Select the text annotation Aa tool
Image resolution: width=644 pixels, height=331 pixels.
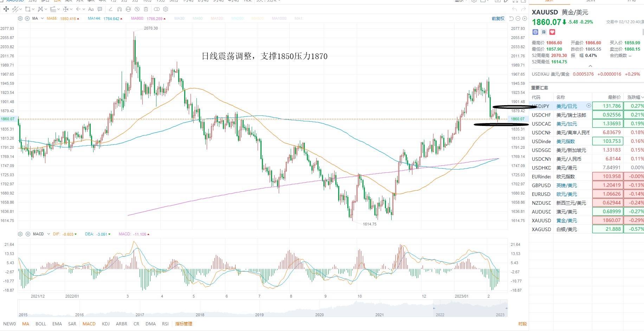coord(91,9)
